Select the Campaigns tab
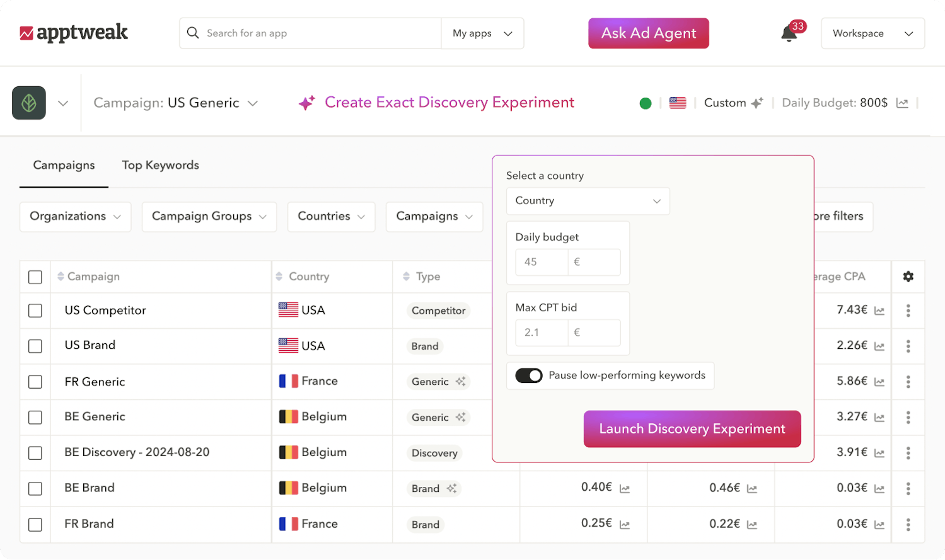This screenshot has height=560, width=945. pyautogui.click(x=64, y=165)
